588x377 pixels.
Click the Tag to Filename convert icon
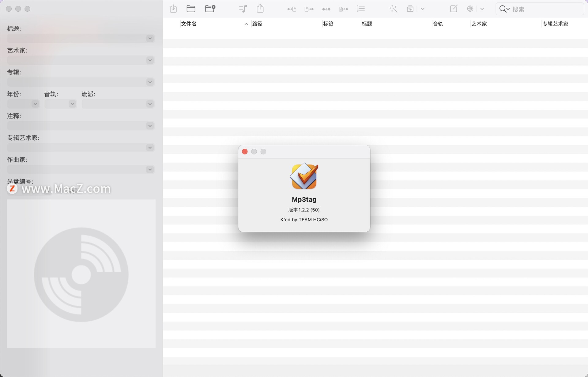pyautogui.click(x=292, y=9)
